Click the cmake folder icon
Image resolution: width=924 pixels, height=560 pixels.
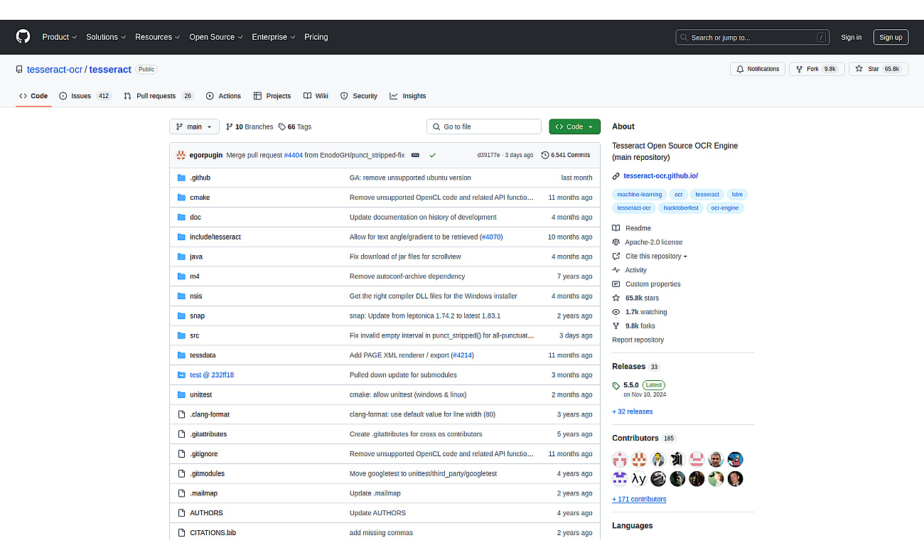(181, 198)
